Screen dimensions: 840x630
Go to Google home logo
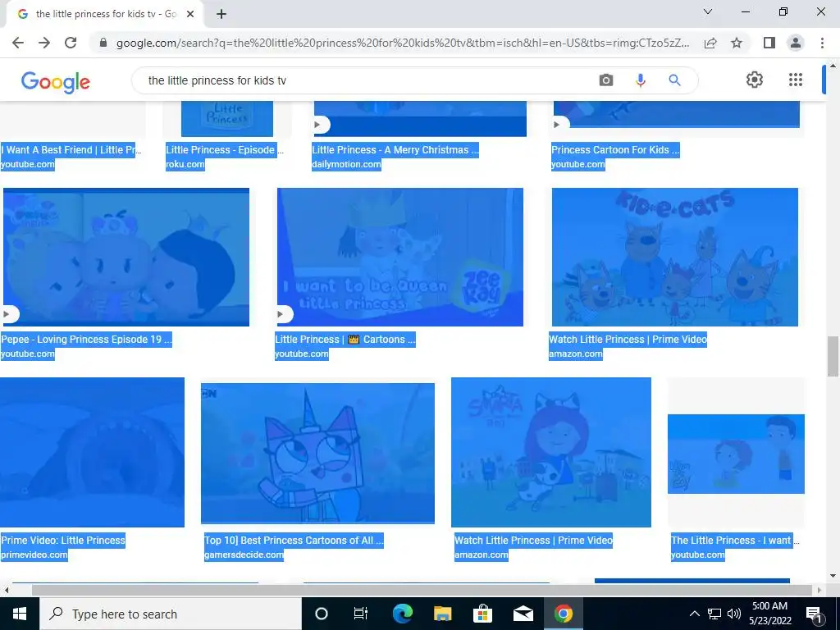click(x=55, y=82)
